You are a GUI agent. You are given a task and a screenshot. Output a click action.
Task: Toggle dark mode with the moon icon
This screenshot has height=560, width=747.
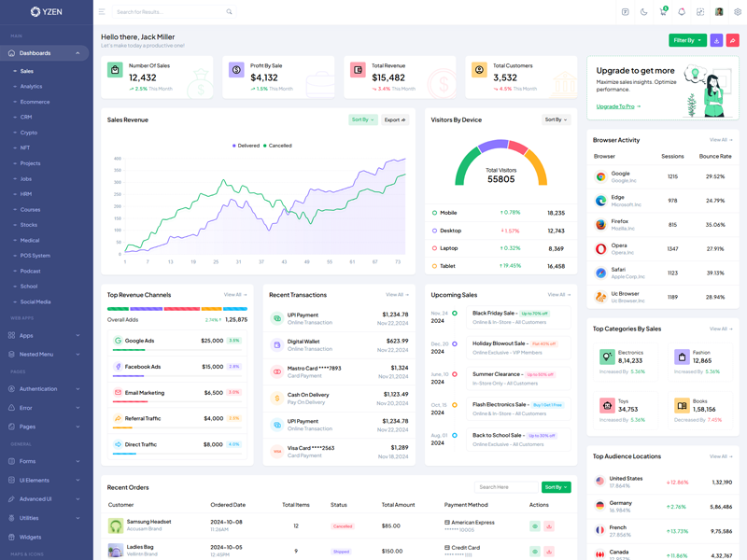click(x=644, y=12)
